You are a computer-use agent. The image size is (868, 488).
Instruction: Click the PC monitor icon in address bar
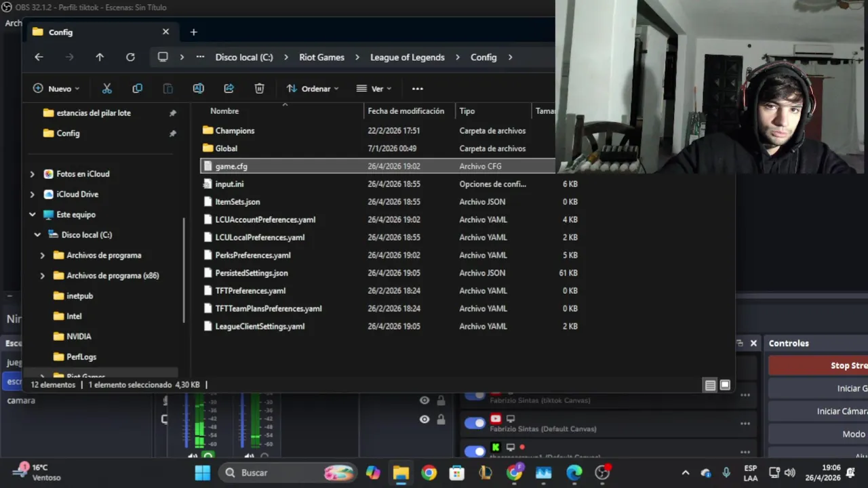[x=163, y=58]
